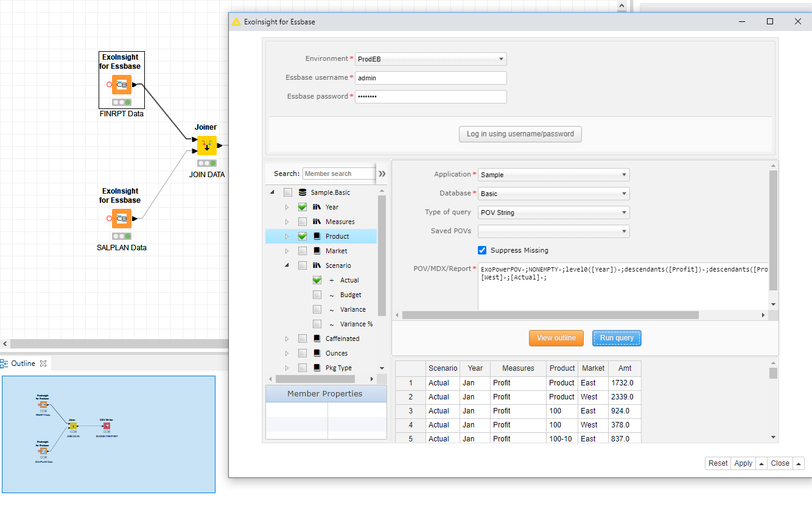Click the Member search input

tap(339, 174)
